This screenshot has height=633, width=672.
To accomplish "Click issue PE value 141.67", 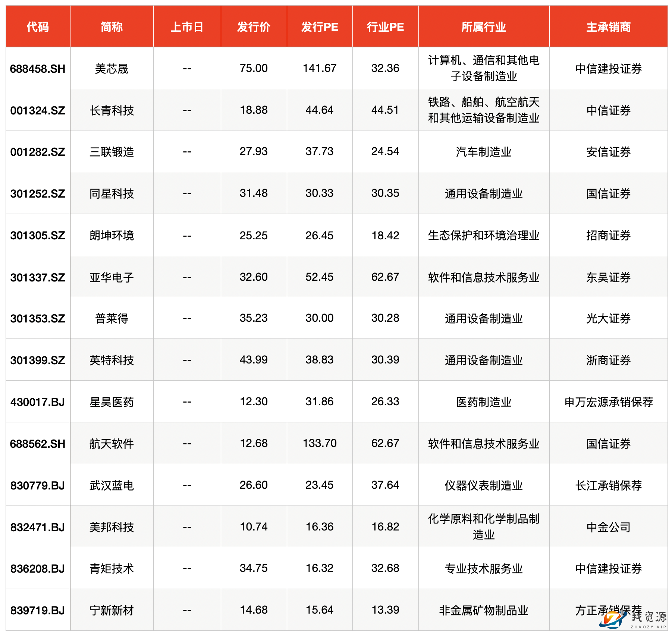I will [320, 68].
